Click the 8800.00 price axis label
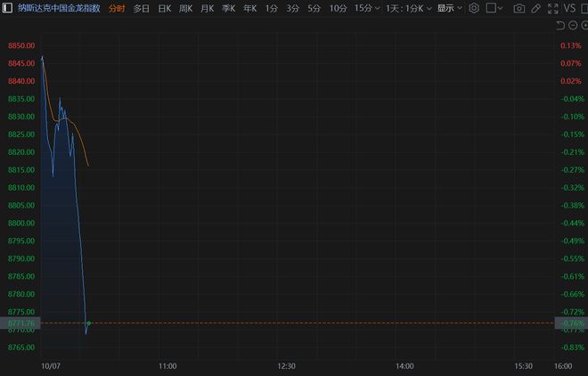The height and width of the screenshot is (376, 588). tap(21, 223)
